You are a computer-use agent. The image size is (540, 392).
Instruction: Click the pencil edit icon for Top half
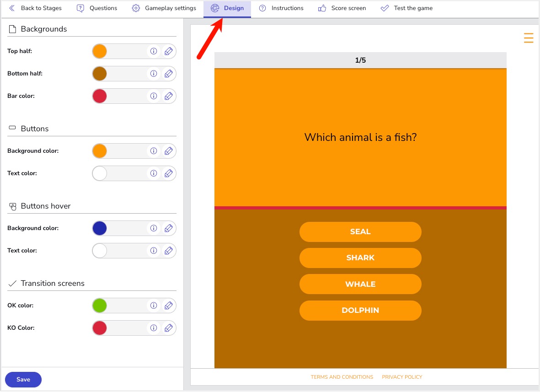168,51
